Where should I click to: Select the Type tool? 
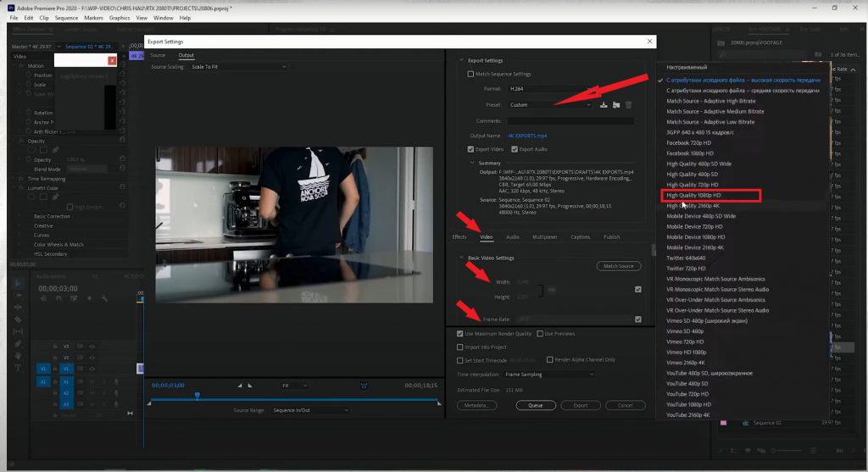18,368
